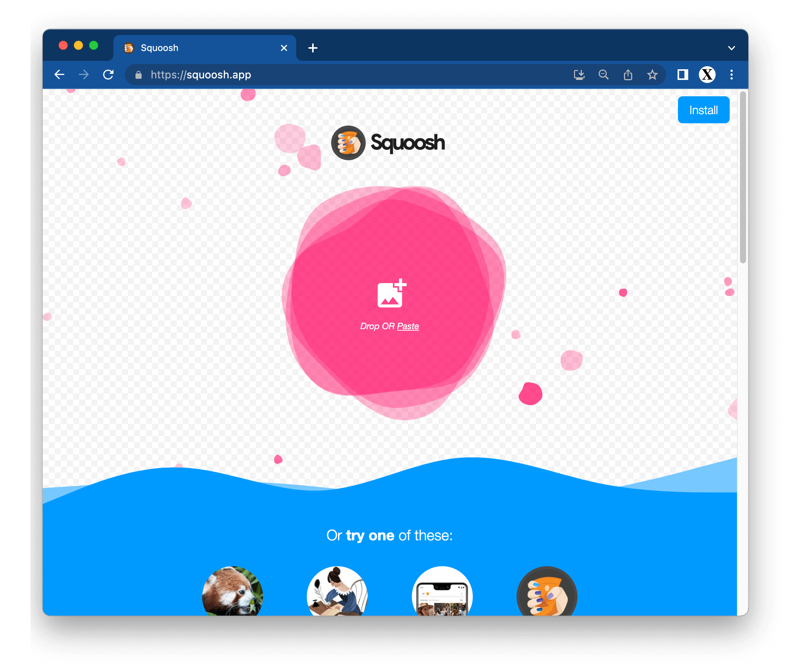Click the Squoosh logo at page top
Viewport: 791px width, 672px height.
(x=388, y=143)
